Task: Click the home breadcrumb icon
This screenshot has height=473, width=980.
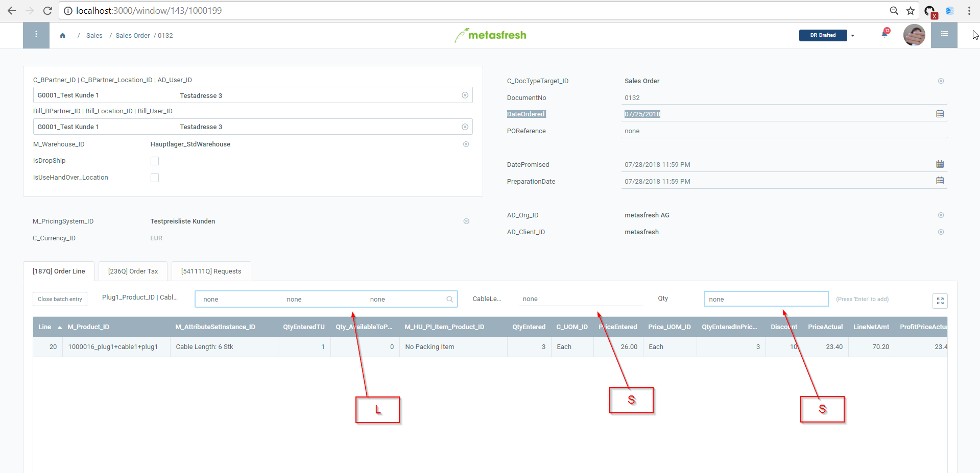Action: [x=62, y=36]
